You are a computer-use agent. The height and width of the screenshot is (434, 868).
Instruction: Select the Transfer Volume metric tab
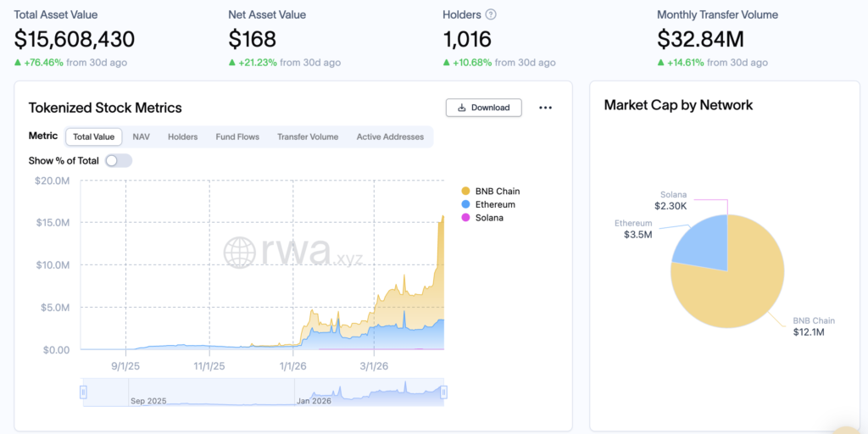pos(307,136)
